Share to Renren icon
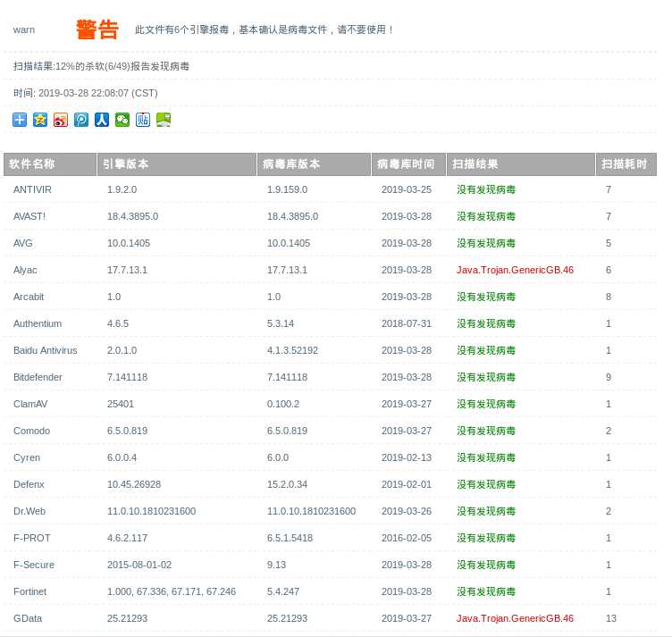This screenshot has width=672, height=637. click(x=102, y=120)
